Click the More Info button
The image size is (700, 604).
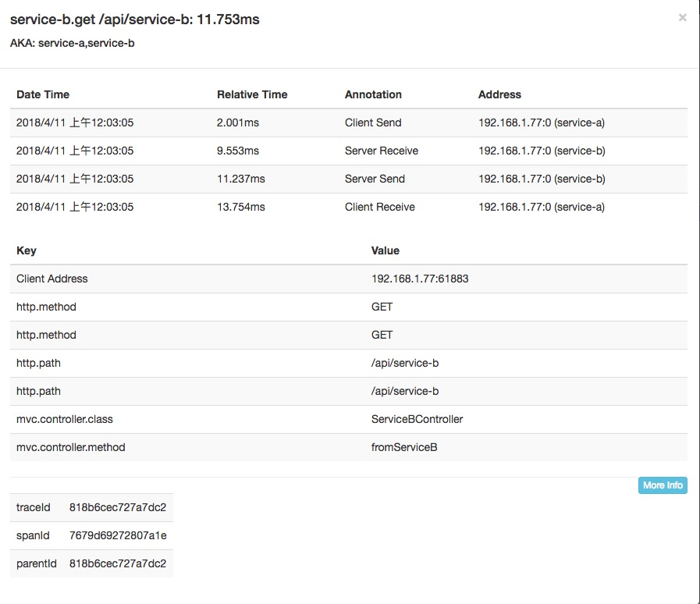point(663,485)
